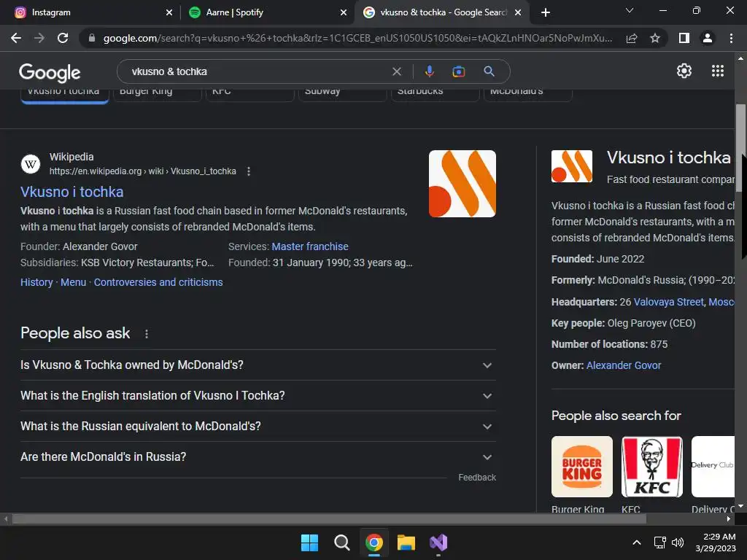Close the Instagram tab
The height and width of the screenshot is (560, 747).
coord(169,12)
